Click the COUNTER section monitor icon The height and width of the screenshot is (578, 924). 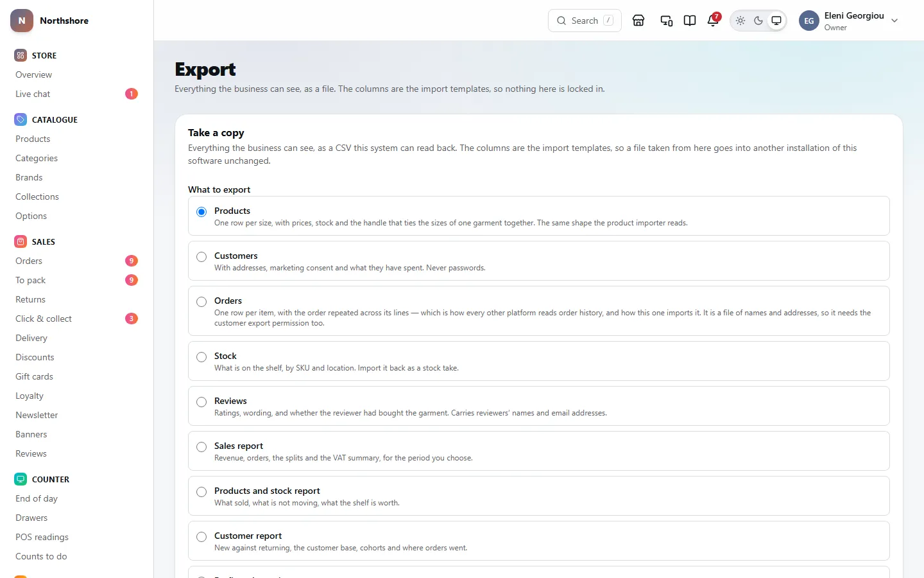point(21,479)
